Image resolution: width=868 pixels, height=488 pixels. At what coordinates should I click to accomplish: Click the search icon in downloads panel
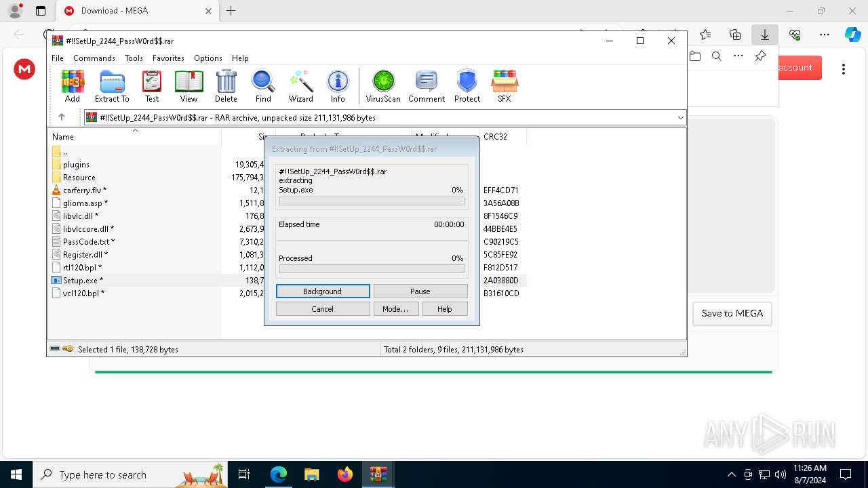pos(717,56)
